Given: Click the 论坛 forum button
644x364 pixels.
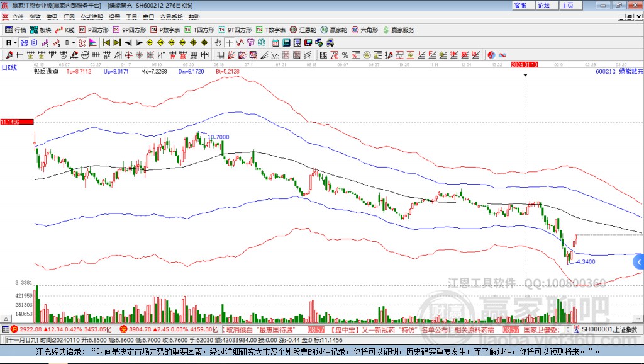Looking at the screenshot, I should point(543,5).
